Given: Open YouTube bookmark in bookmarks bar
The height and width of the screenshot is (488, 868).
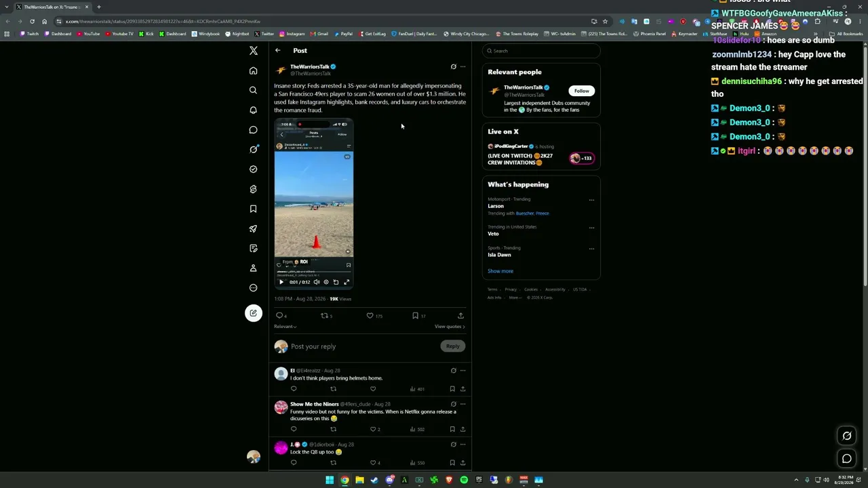Looking at the screenshot, I should coord(88,34).
